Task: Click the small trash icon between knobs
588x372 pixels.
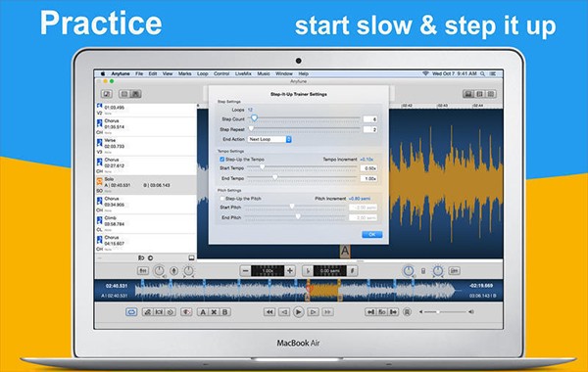Action: pos(423,271)
